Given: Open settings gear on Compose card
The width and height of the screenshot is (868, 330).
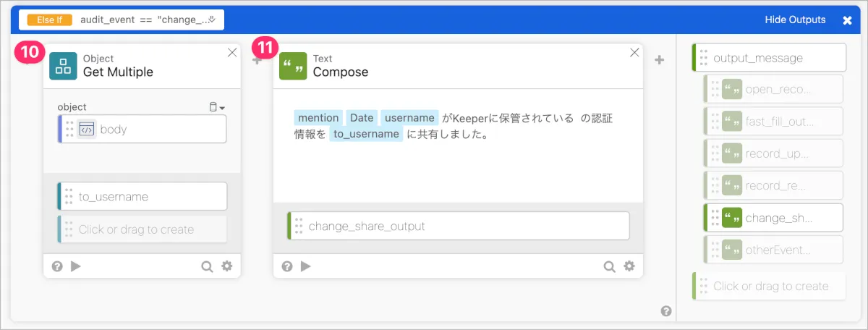Looking at the screenshot, I should [629, 266].
